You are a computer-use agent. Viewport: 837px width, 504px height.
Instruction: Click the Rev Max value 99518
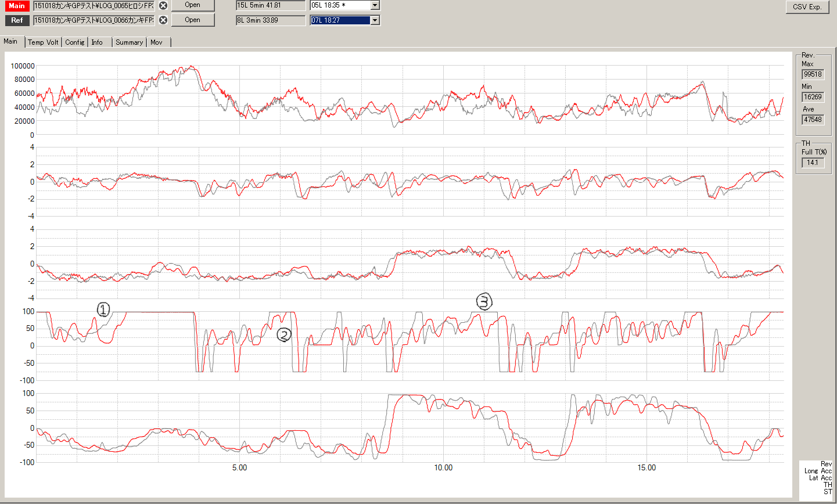click(x=813, y=74)
